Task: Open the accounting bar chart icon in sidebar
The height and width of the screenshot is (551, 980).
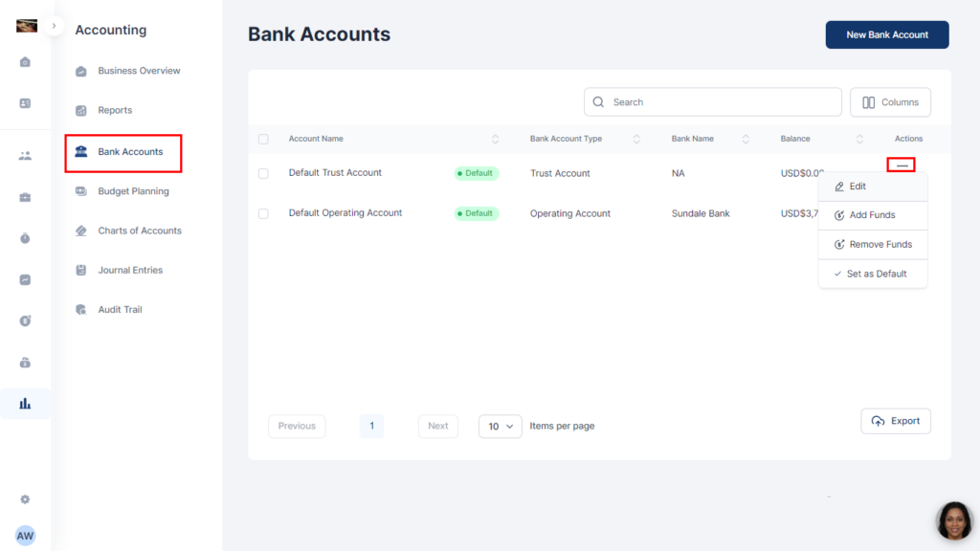Action: (x=25, y=404)
